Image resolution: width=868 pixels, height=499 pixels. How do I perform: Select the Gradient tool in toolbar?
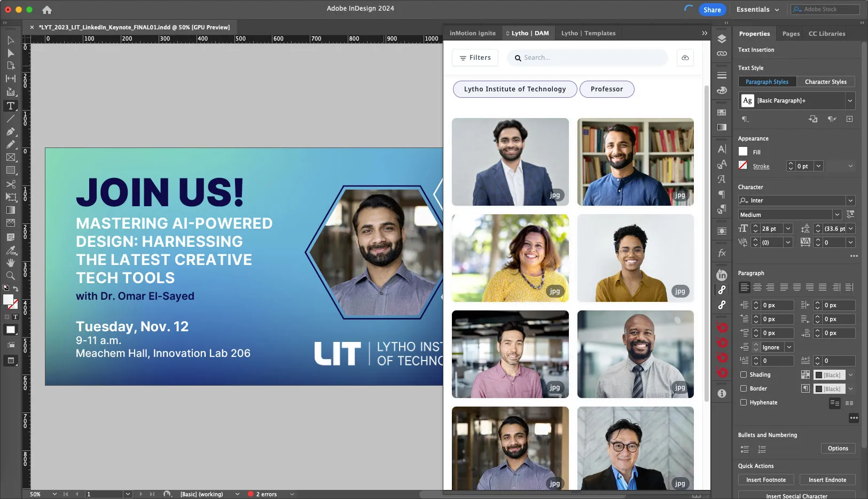coord(10,209)
